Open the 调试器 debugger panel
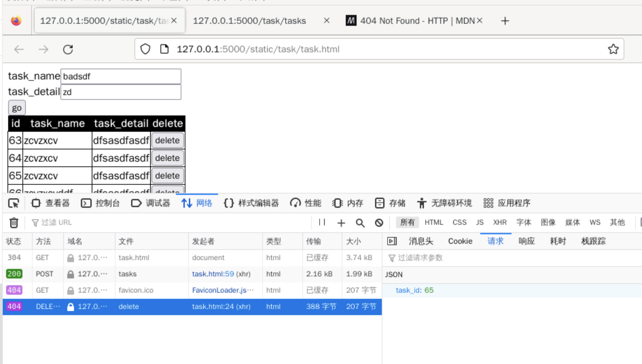Viewport: 642px width, 364px height. 150,203
